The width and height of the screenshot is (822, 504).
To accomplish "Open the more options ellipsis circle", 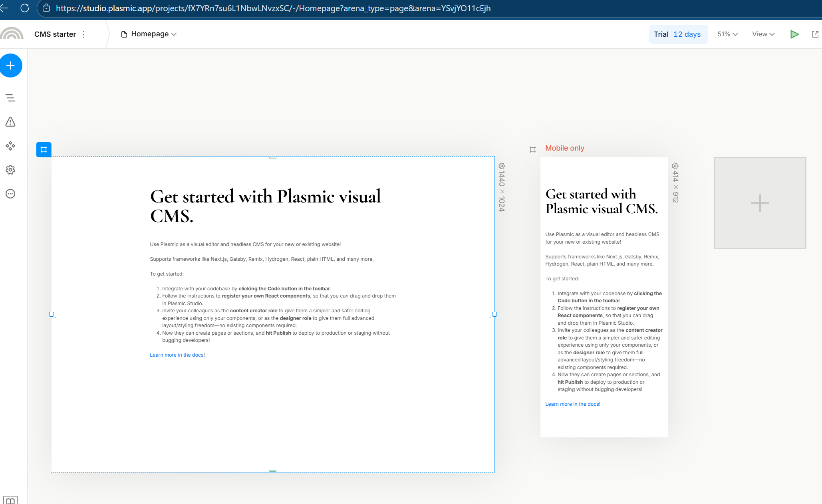I will [x=10, y=194].
